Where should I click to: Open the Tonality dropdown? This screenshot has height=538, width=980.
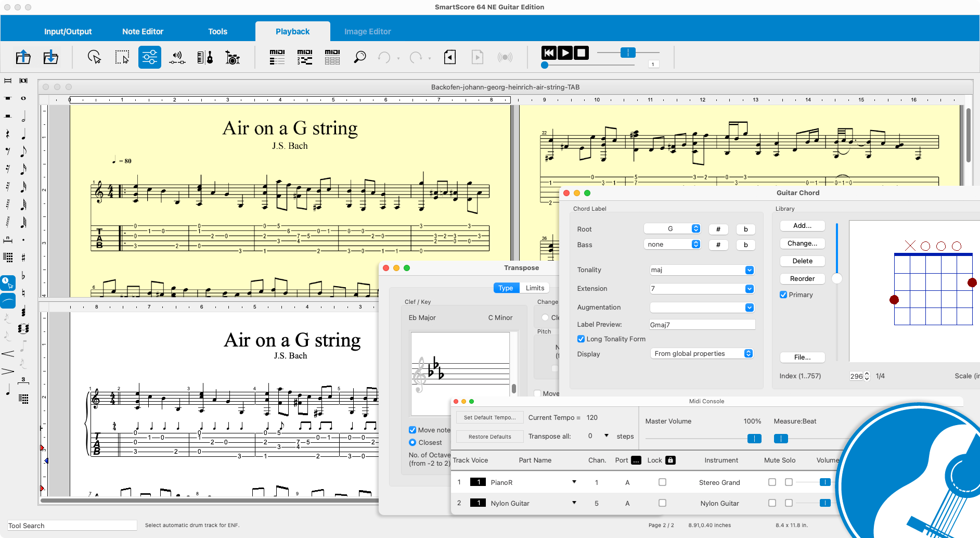702,270
